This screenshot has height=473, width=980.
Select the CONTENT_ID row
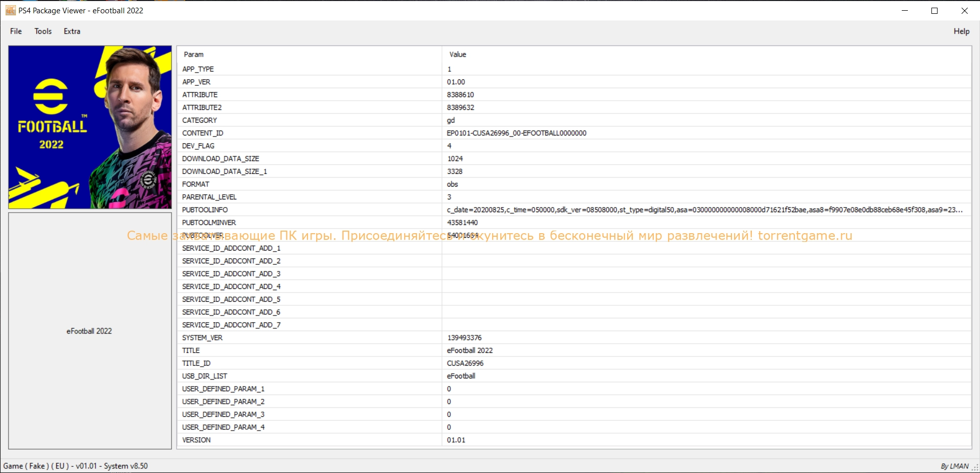click(203, 133)
